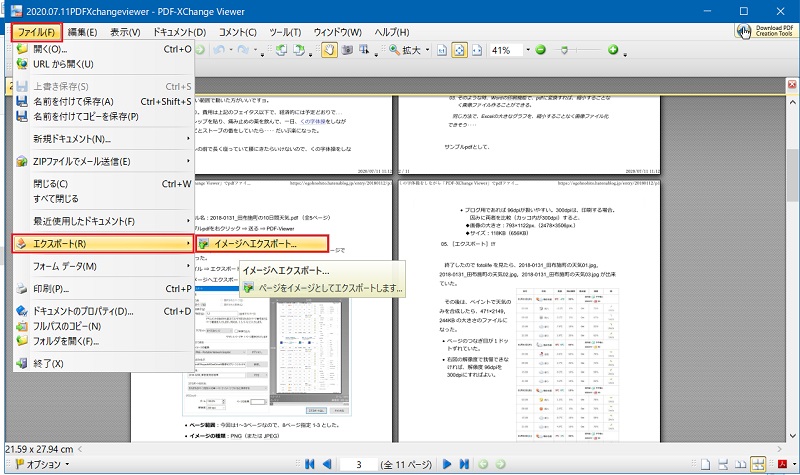800x475 pixels.
Task: Open ドキュメントのプロパティ(D)... entry
Action: tap(103, 311)
